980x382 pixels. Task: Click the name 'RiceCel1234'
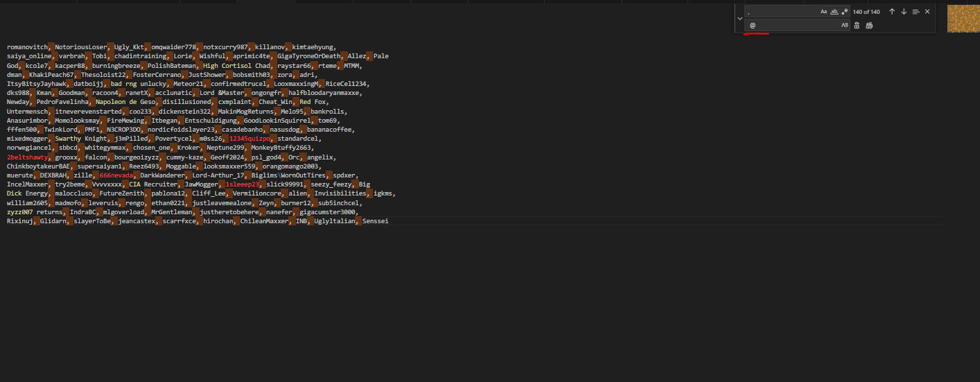coord(348,83)
